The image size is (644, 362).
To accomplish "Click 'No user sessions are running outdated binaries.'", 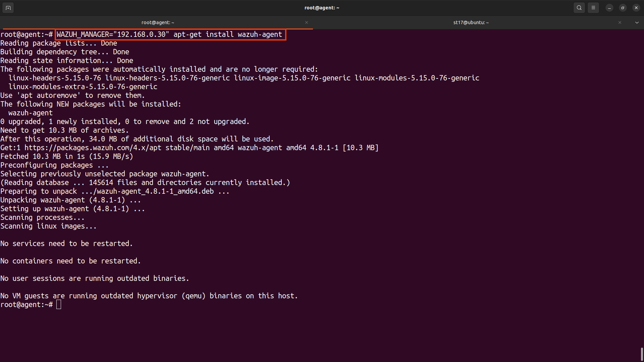I will point(95,279).
